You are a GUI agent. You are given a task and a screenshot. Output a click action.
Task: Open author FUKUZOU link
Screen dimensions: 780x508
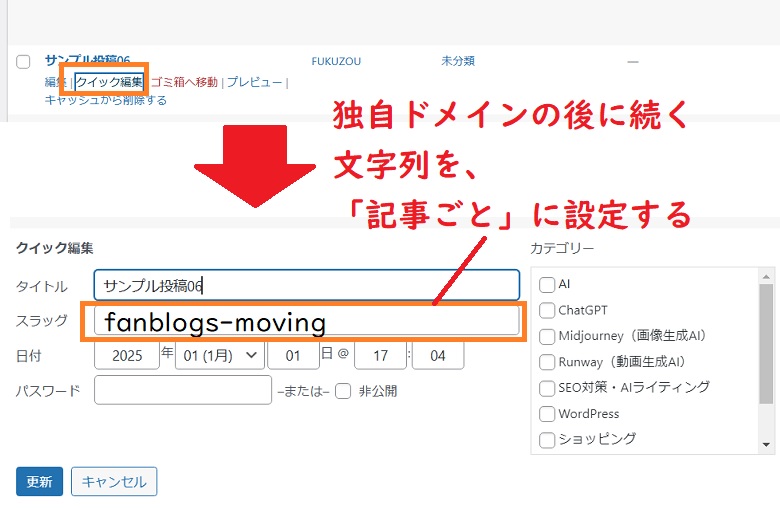[x=336, y=61]
